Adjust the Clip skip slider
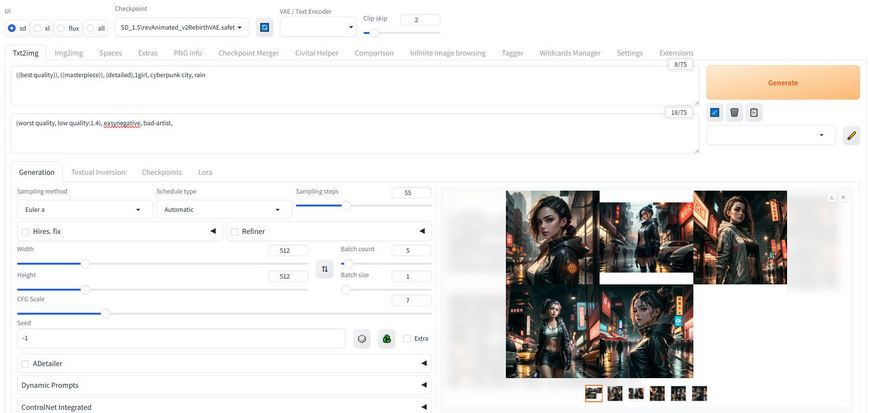The image size is (870, 413). pyautogui.click(x=402, y=33)
